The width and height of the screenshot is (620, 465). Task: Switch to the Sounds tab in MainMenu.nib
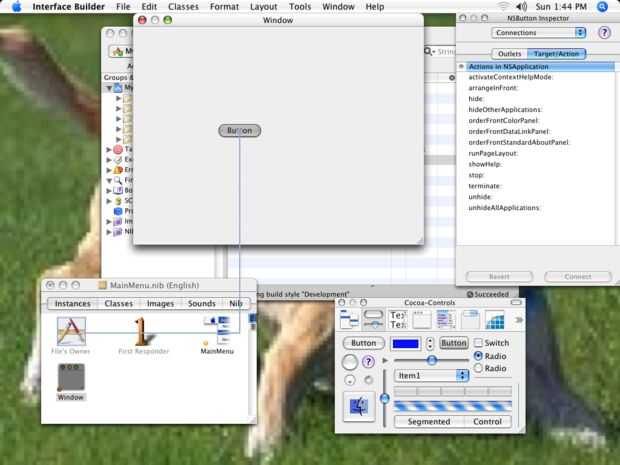point(202,304)
